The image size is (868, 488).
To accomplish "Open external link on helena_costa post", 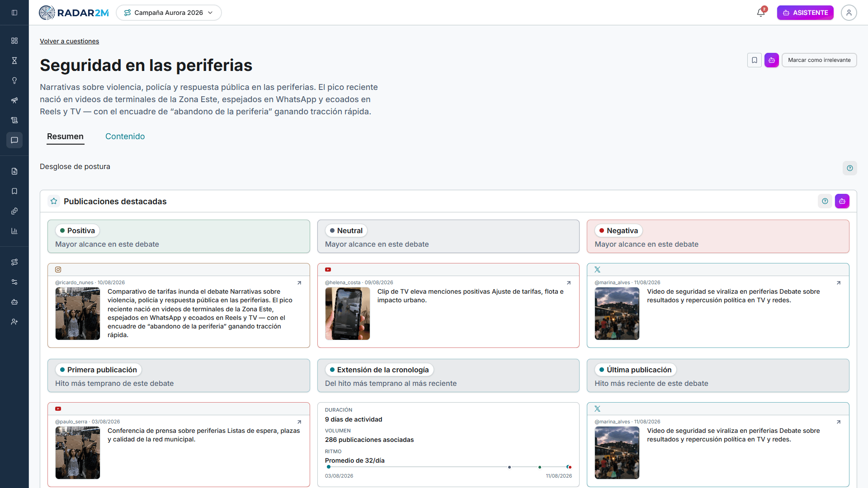I will 569,283.
